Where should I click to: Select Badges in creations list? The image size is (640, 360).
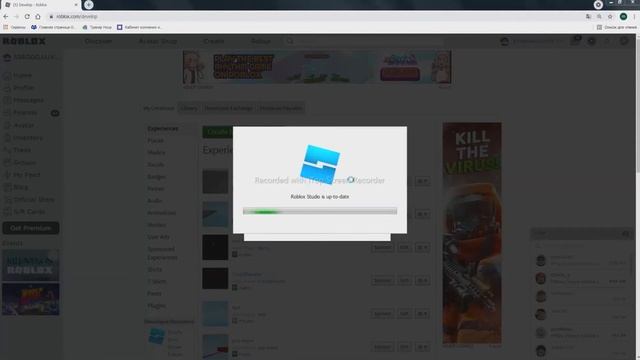pos(156,177)
